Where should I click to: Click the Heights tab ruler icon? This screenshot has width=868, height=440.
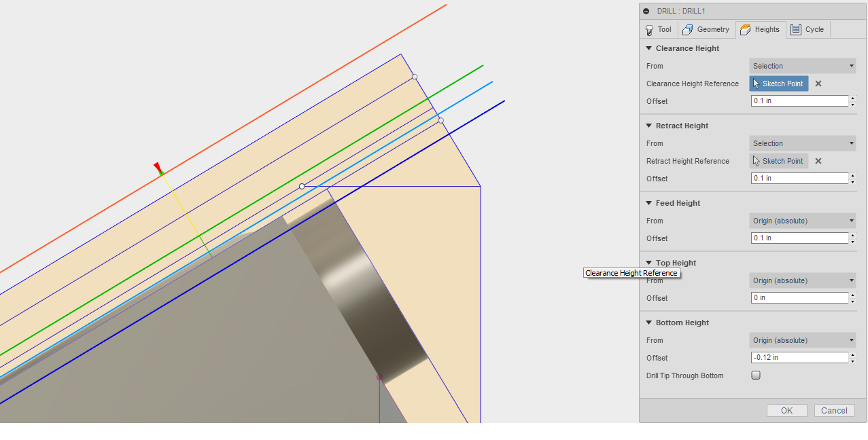tap(746, 29)
